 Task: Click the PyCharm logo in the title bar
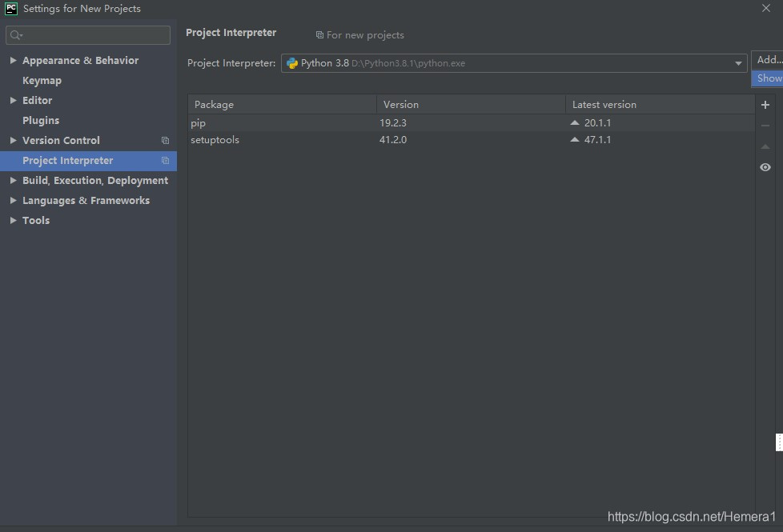(11, 9)
